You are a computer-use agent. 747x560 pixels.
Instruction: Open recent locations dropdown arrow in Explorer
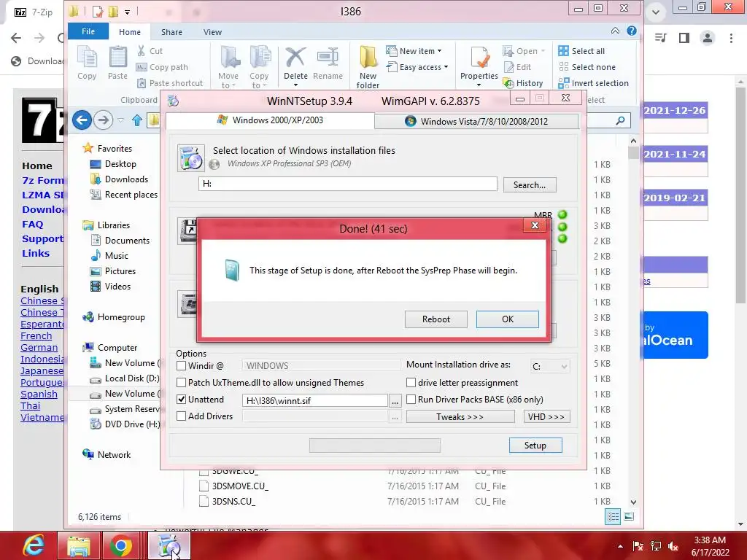pos(120,120)
